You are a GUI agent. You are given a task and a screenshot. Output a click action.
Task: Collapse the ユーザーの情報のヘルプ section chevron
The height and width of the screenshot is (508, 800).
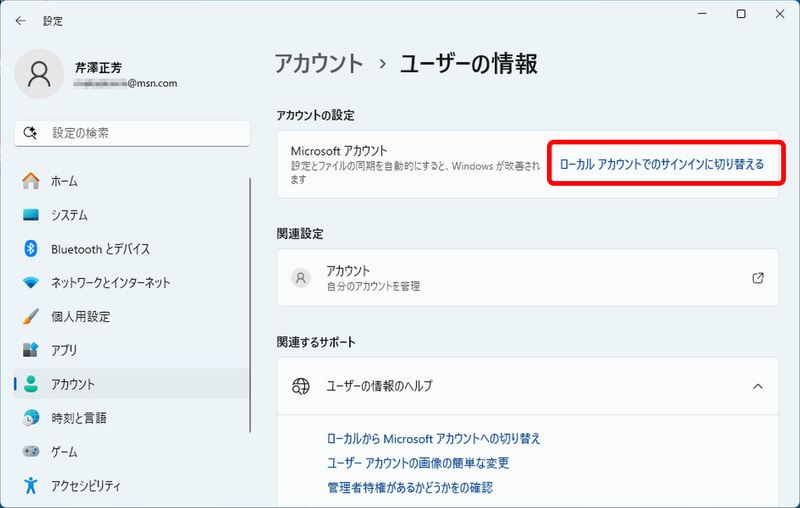coord(758,386)
